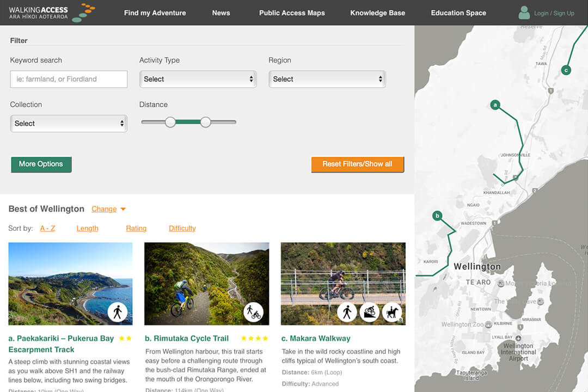Open b. Rimutaka Cycle Trail title

tap(187, 338)
